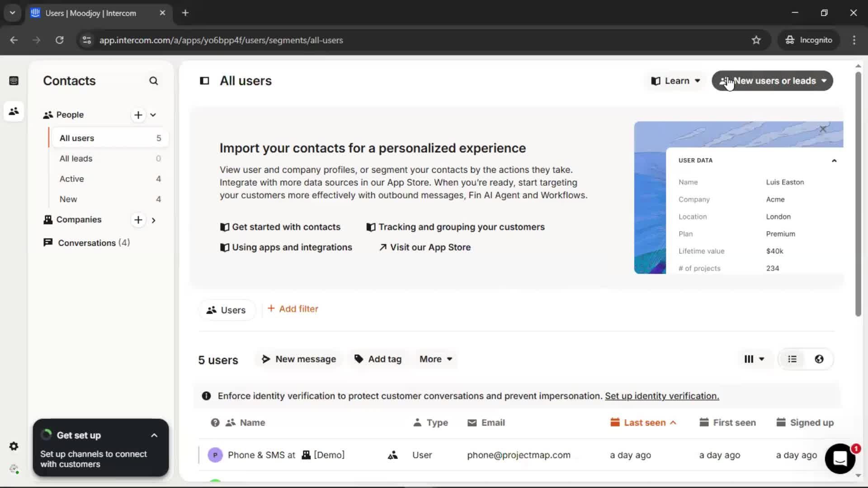Viewport: 868px width, 488px height.
Task: Open the Learn dropdown
Action: click(675, 81)
